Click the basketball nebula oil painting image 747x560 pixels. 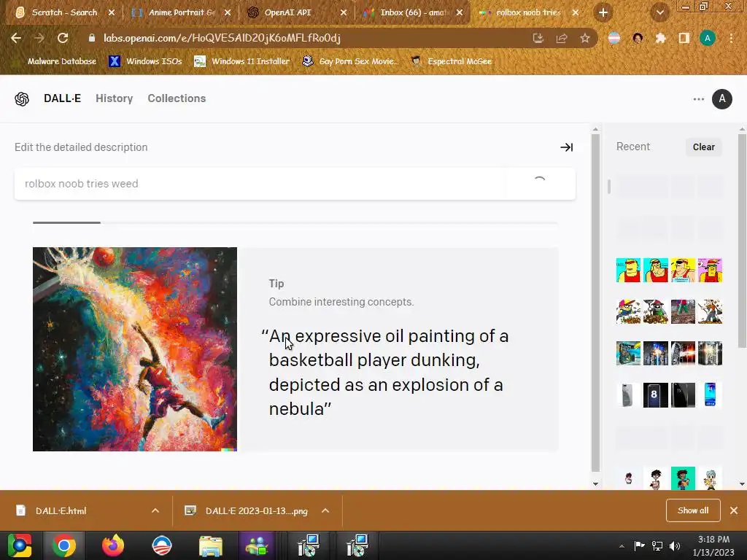135,349
